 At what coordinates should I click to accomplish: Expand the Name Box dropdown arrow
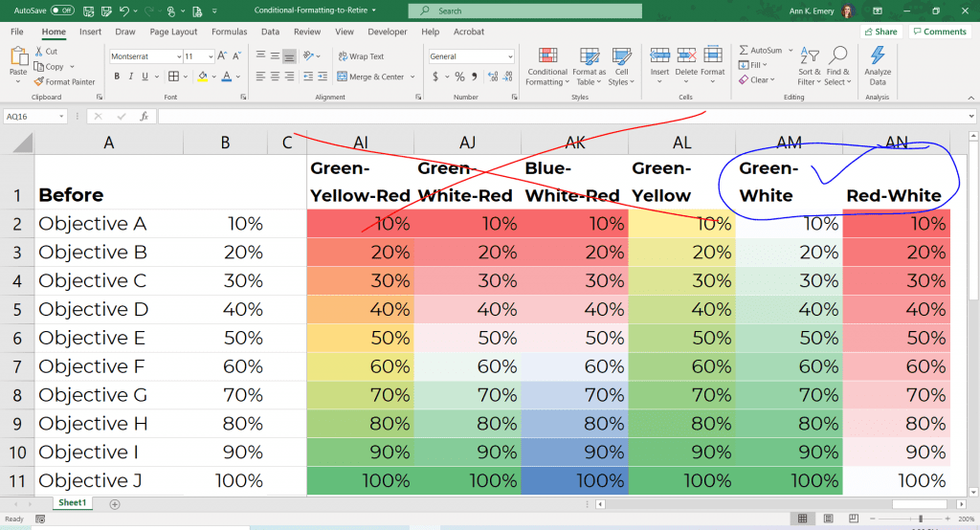coord(61,117)
